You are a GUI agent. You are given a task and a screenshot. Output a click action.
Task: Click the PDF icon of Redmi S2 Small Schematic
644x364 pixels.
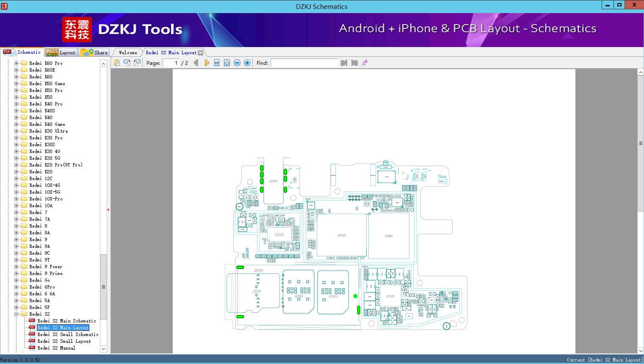click(x=32, y=334)
